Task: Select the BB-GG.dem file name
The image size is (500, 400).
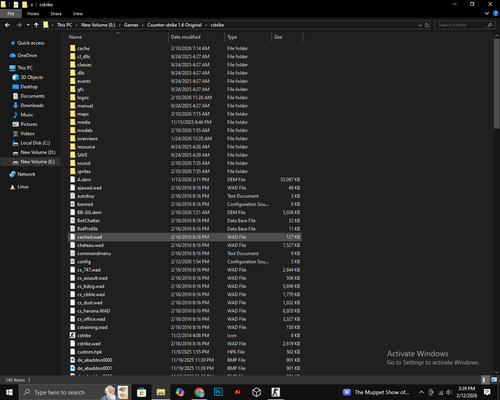Action: tap(89, 212)
